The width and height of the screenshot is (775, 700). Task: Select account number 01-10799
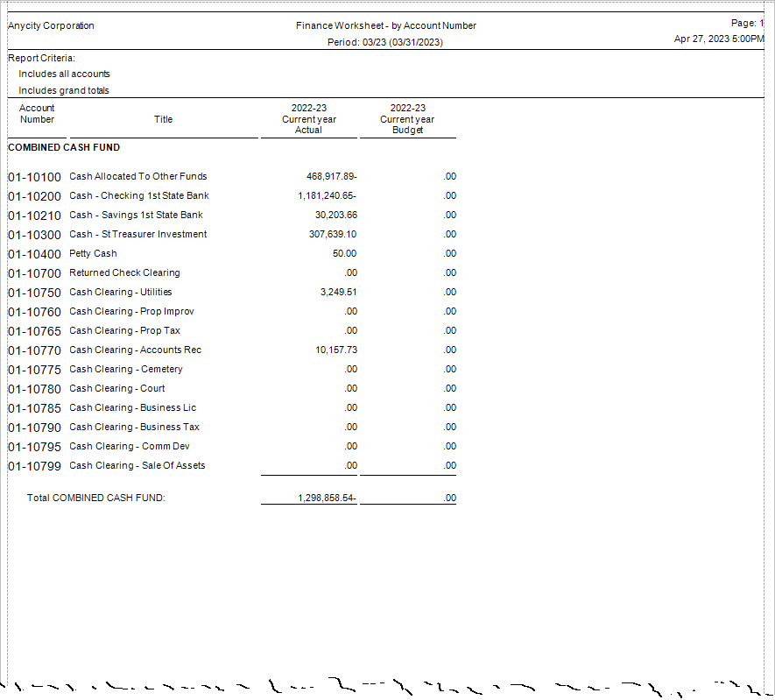[x=34, y=466]
